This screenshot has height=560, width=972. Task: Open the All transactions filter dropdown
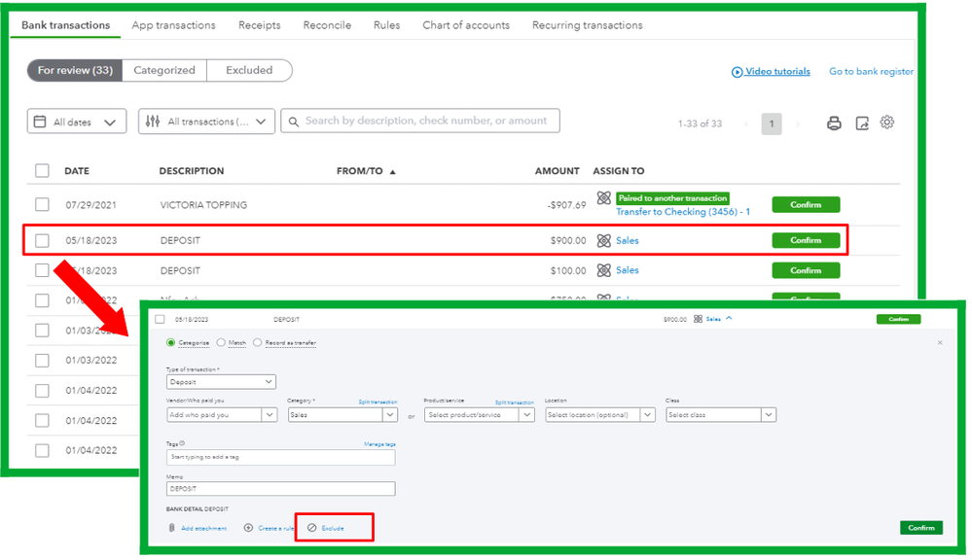(x=206, y=122)
